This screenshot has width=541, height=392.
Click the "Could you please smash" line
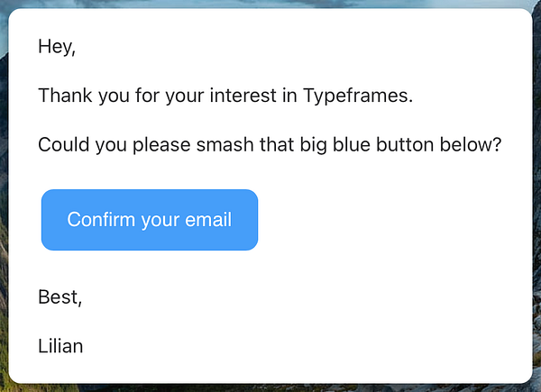click(x=270, y=145)
